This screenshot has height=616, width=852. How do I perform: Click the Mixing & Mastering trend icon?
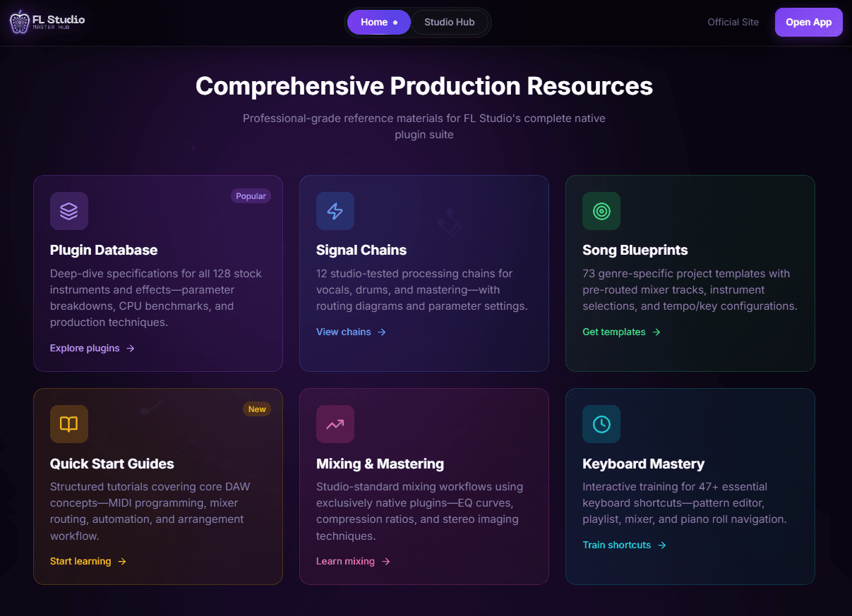335,424
